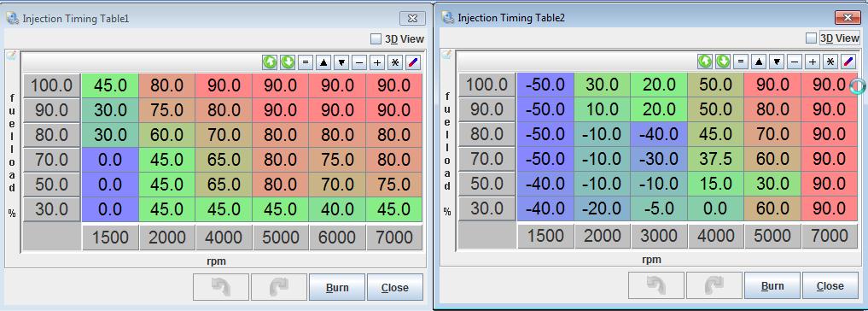The image size is (868, 311).
Task: Click green down-arrow icon in Table2 toolbar
Action: pos(722,62)
